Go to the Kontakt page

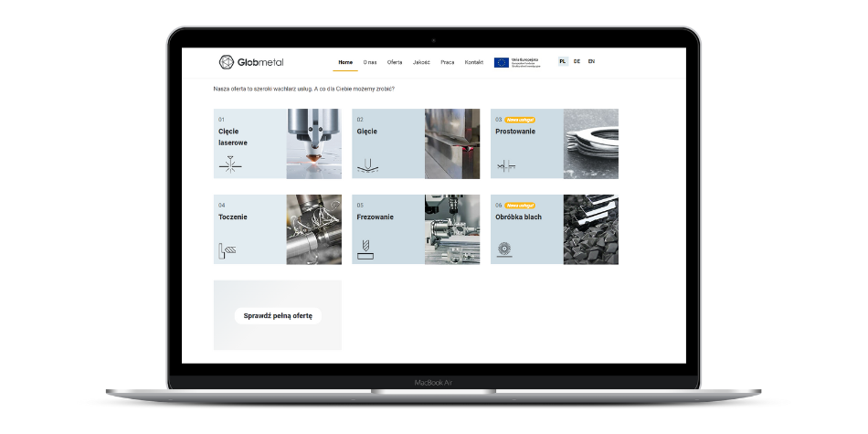tap(473, 62)
